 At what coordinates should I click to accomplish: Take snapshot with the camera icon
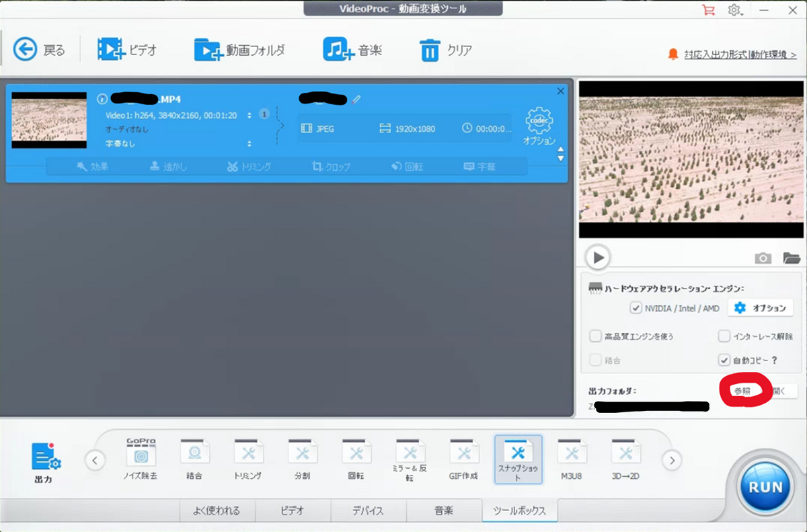coord(763,258)
